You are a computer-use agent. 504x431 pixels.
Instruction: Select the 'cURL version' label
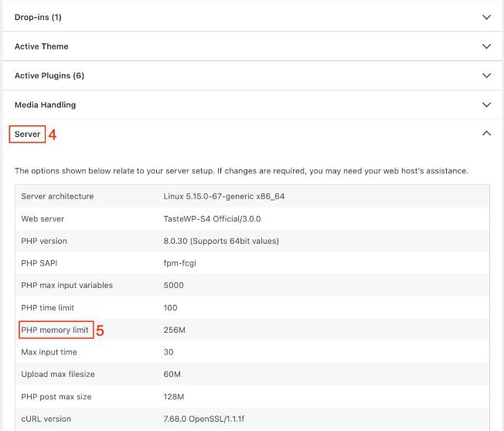[x=46, y=419]
